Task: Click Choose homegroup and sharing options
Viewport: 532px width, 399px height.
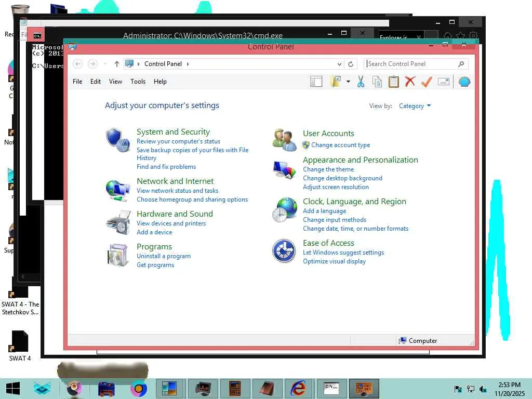Action: pyautogui.click(x=192, y=199)
